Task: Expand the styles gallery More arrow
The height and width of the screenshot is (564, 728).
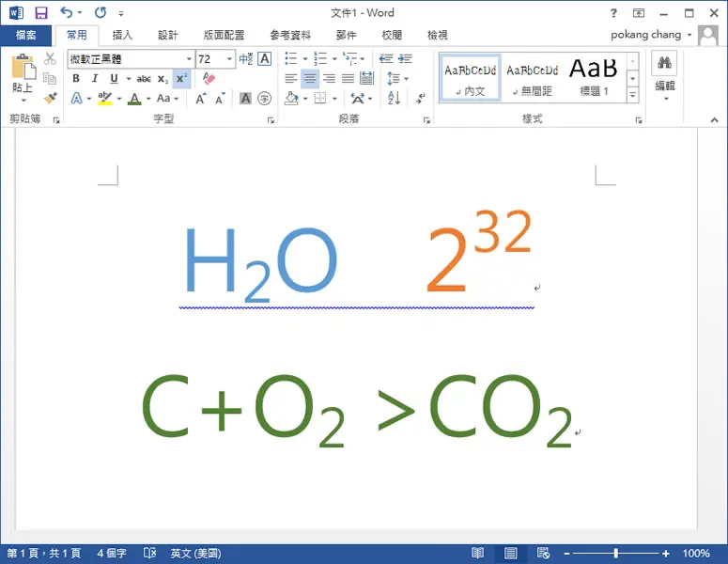Action: point(632,95)
